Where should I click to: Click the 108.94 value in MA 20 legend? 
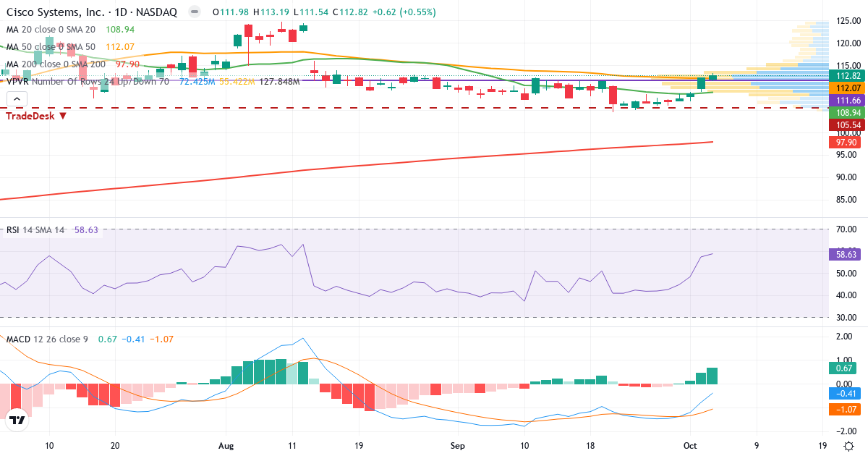click(x=119, y=30)
